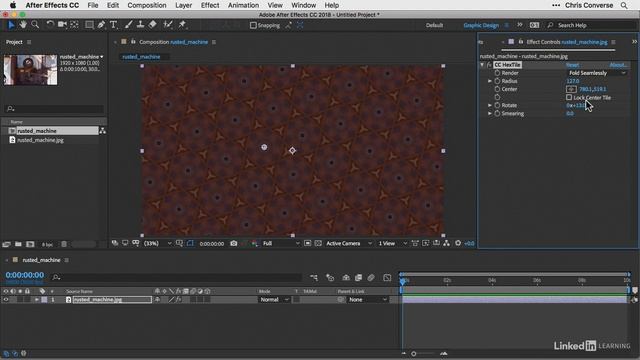Enable frame blending icon in the timeline
Image resolution: width=640 pixels, height=360 pixels.
358,278
